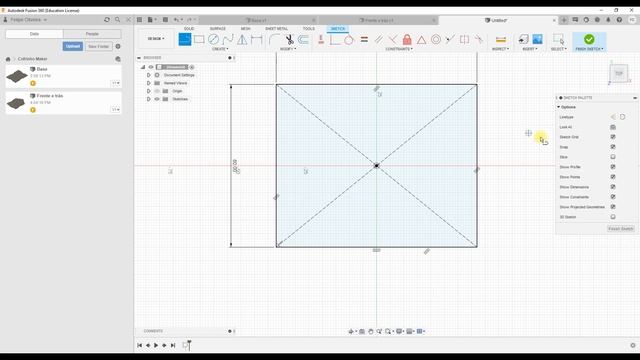Search in the data panel
Viewport: 640px width, 360px height.
click(x=118, y=20)
